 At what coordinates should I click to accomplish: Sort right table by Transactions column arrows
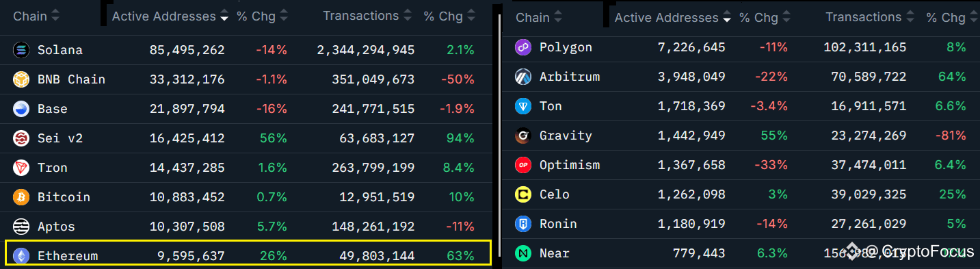tap(911, 18)
